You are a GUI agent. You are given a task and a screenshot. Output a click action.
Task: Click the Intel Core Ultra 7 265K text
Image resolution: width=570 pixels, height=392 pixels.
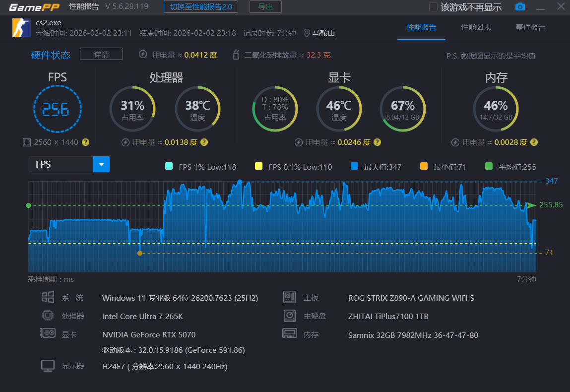tap(142, 317)
